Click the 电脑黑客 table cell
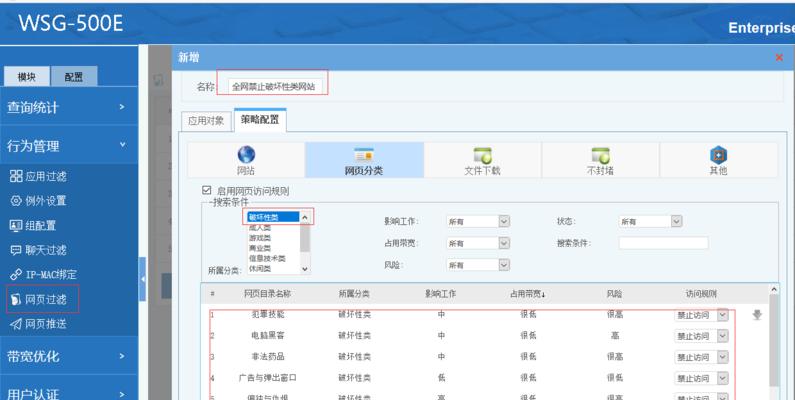This screenshot has height=400, width=795. coord(268,336)
